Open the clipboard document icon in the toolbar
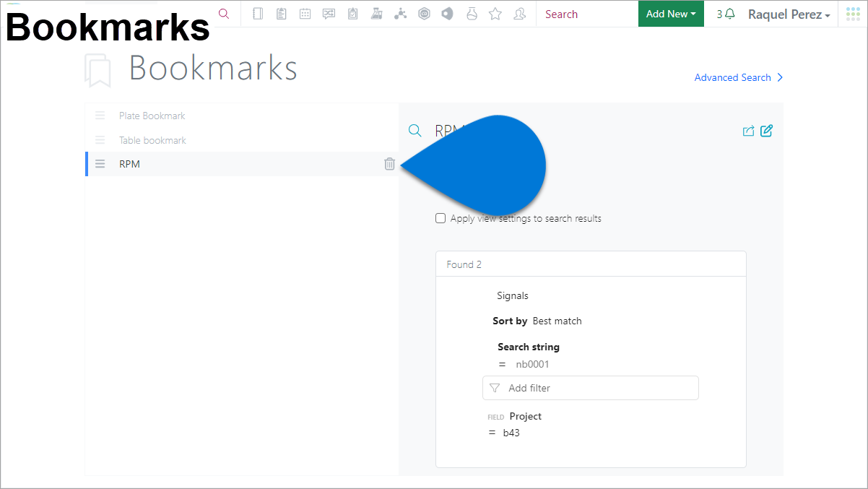The width and height of the screenshot is (868, 489). 282,14
